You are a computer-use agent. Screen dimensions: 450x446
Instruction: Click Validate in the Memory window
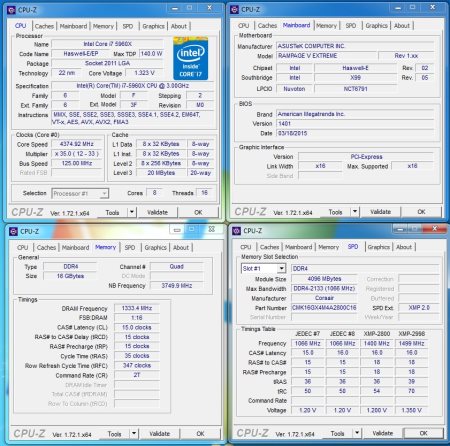[160, 434]
